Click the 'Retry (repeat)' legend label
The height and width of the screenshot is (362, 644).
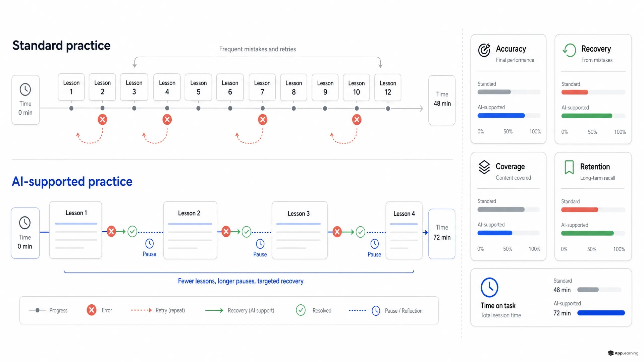(170, 310)
